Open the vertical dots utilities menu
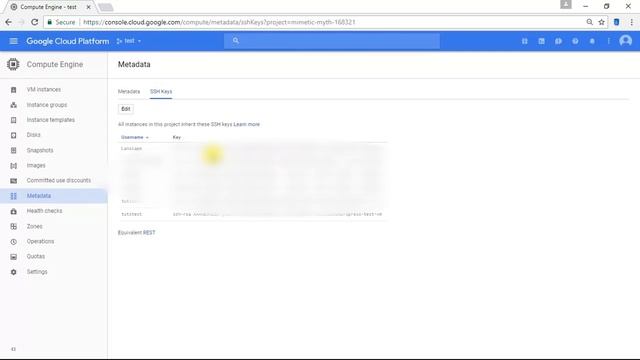 point(609,41)
